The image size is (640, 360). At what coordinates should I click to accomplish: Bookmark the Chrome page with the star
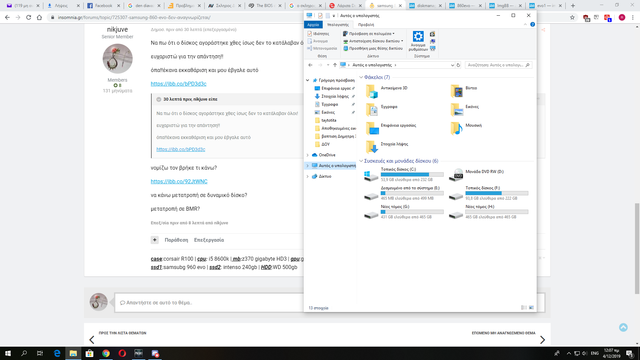pyautogui.click(x=572, y=18)
